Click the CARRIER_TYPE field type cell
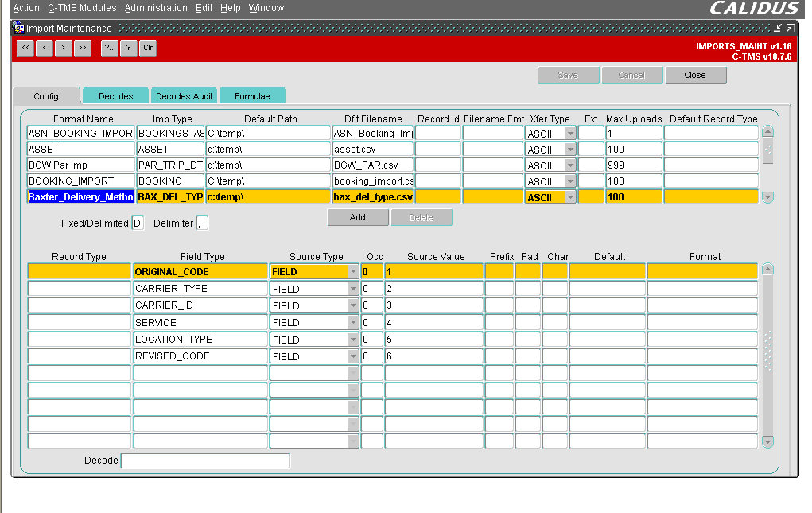The height and width of the screenshot is (513, 812). tap(200, 289)
